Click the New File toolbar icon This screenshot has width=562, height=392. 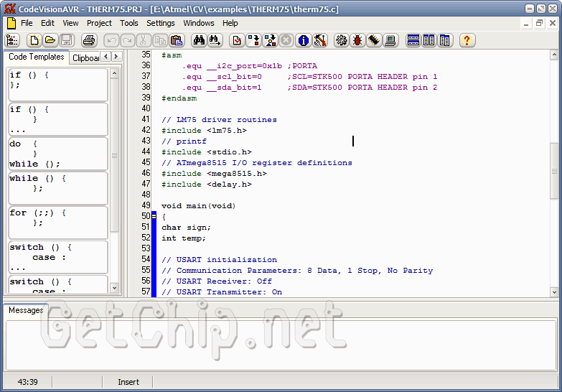pos(33,40)
